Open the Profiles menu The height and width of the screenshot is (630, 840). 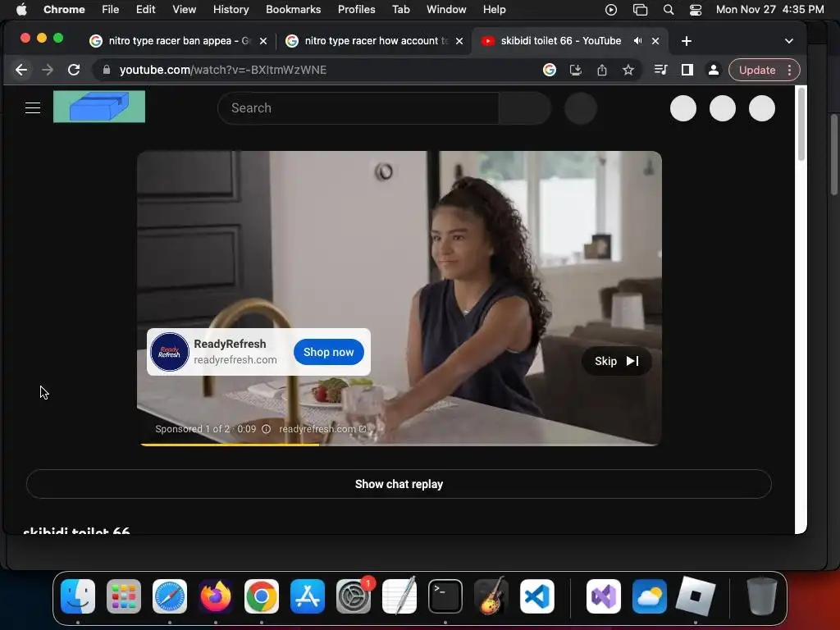coord(356,9)
